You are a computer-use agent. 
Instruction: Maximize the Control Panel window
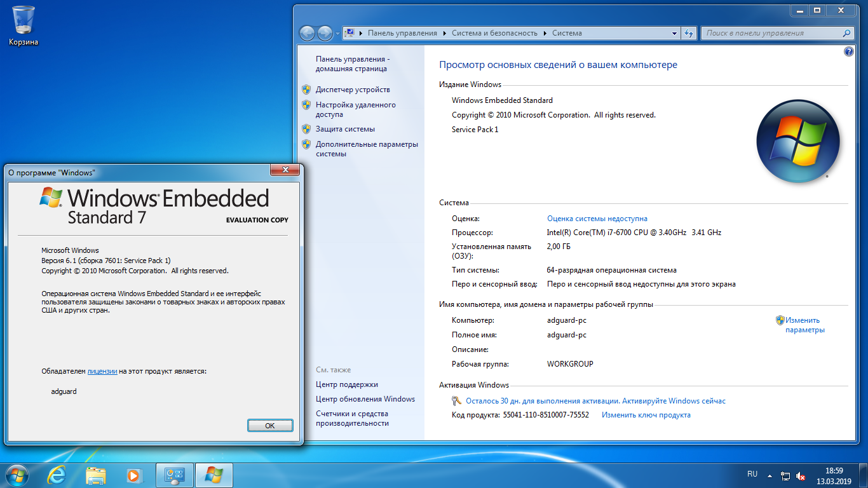[x=817, y=10]
